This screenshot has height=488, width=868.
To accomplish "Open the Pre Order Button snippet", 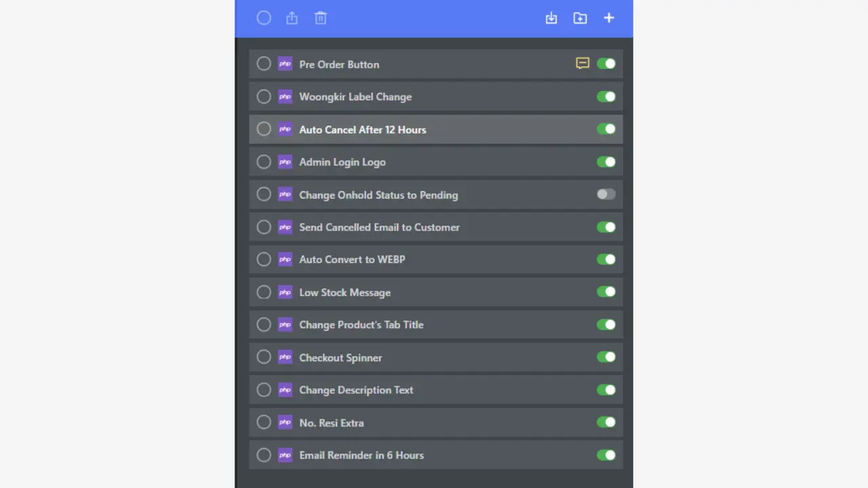I will 339,64.
